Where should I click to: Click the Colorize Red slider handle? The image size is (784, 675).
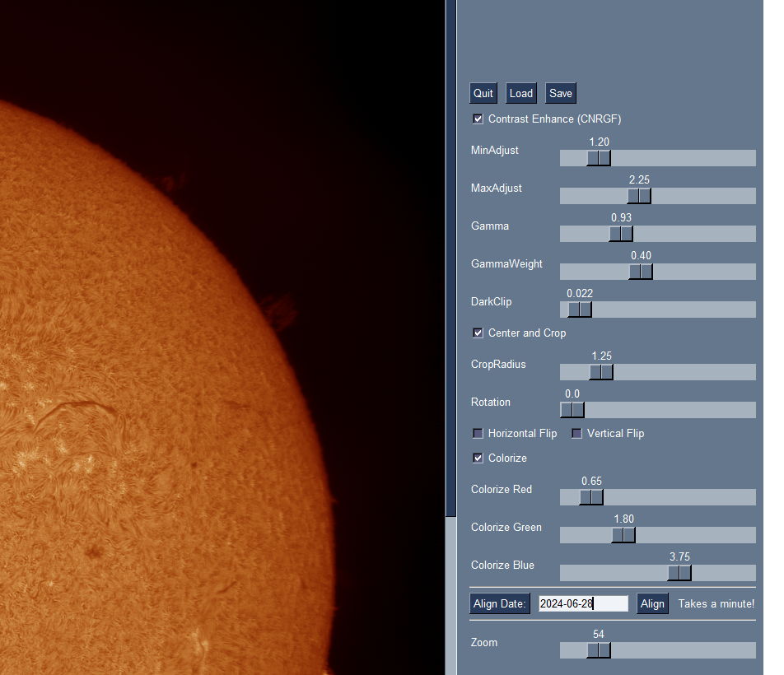(x=591, y=497)
